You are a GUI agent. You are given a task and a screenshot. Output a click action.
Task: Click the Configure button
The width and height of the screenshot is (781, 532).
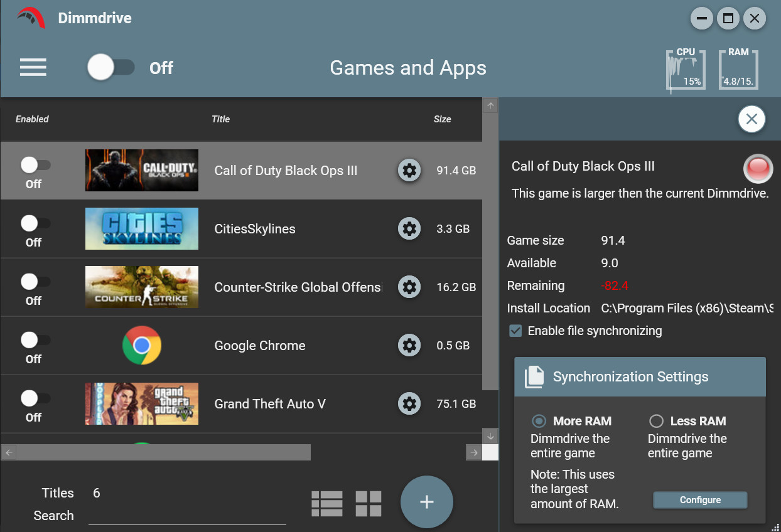click(699, 500)
